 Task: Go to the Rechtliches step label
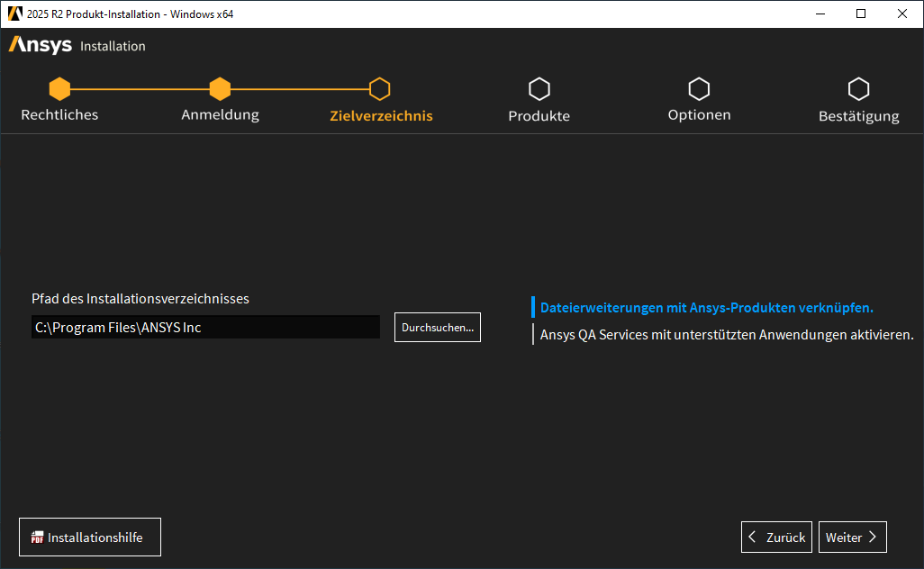pos(59,115)
